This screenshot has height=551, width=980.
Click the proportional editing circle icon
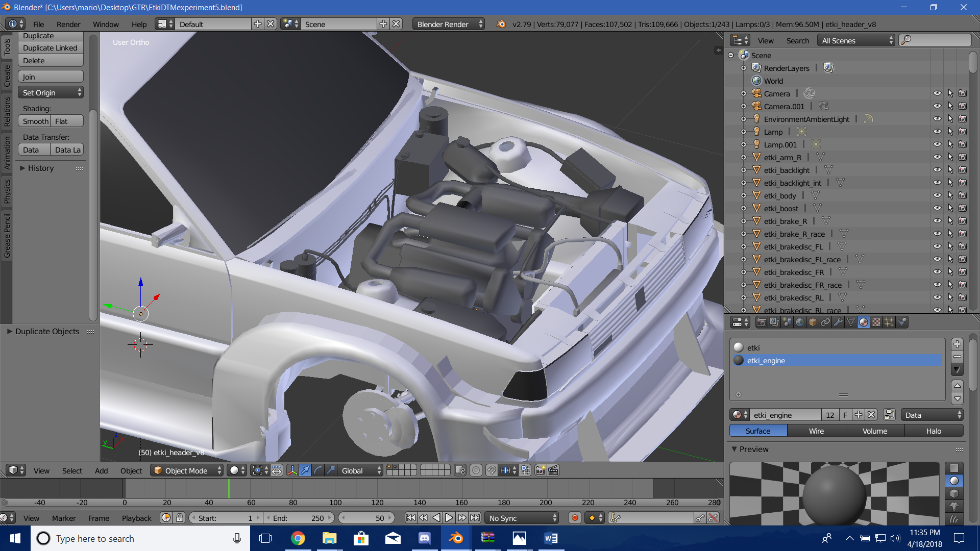tap(476, 470)
